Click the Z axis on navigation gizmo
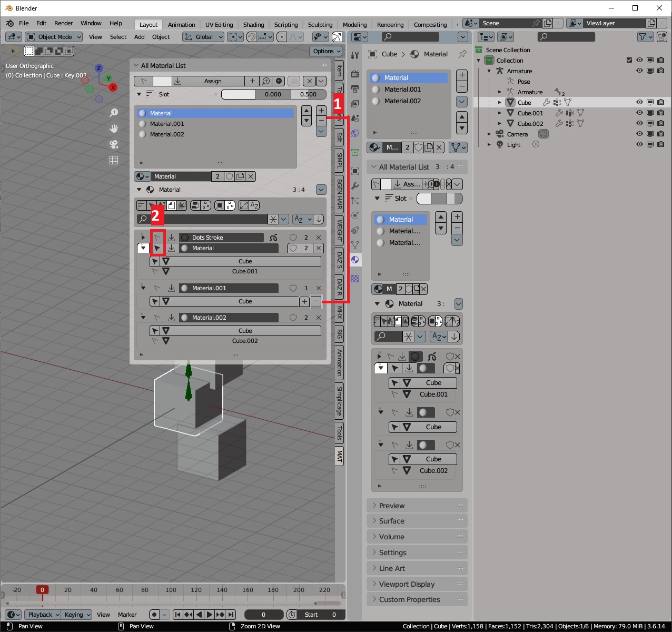Viewport: 672px width, 632px height. 98,68
